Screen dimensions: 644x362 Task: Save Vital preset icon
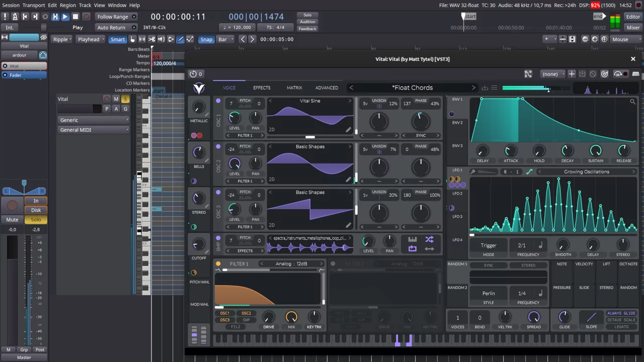485,88
